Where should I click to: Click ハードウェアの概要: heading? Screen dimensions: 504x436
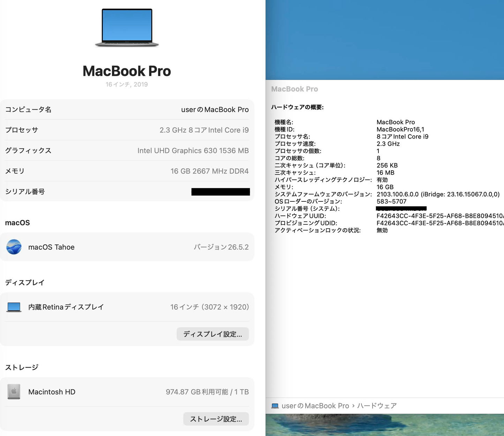pos(298,107)
